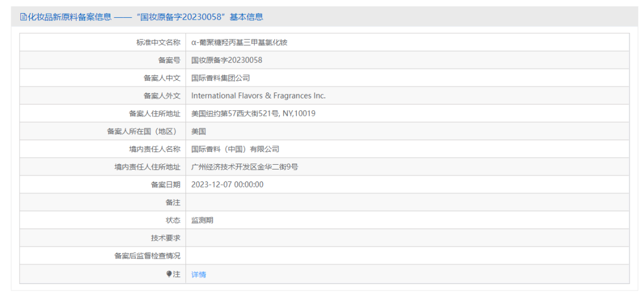The image size is (644, 296).
Task: Click the country value 美国
Action: click(199, 131)
